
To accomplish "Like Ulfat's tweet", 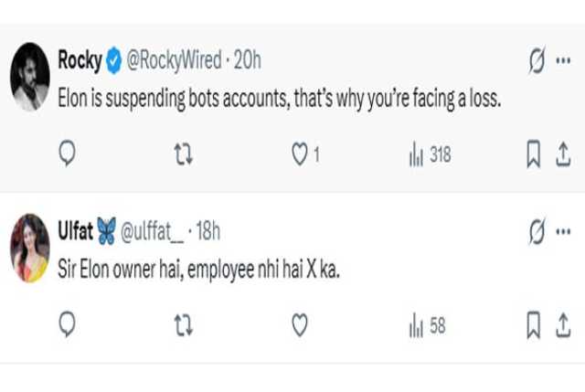I will pyautogui.click(x=299, y=324).
